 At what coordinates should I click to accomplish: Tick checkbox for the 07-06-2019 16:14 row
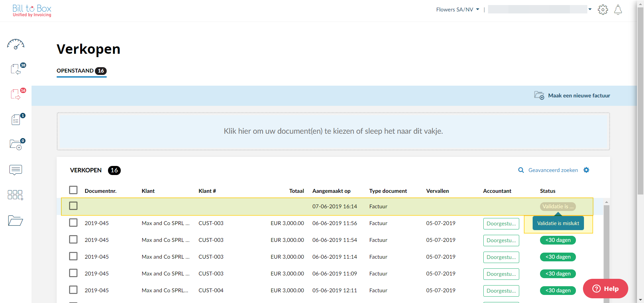pos(73,206)
